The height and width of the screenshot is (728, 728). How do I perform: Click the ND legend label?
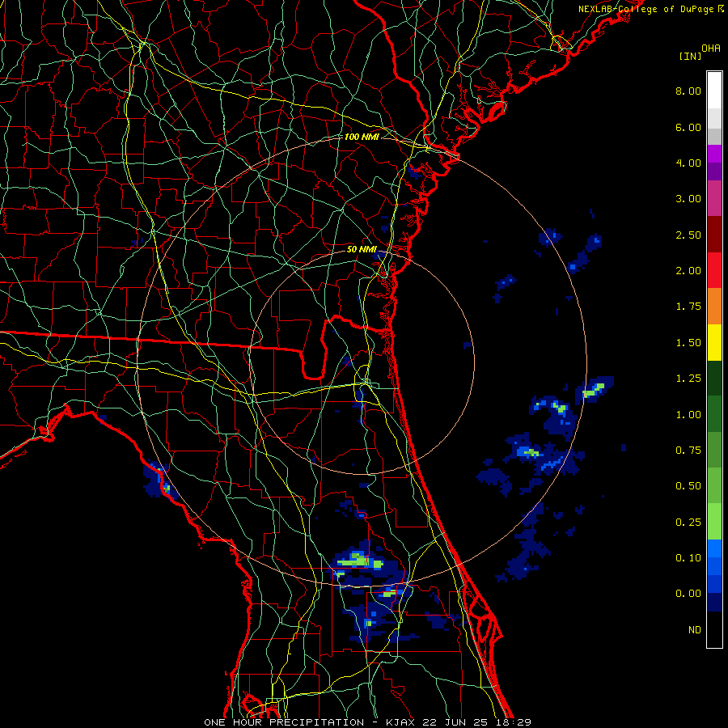(x=695, y=630)
